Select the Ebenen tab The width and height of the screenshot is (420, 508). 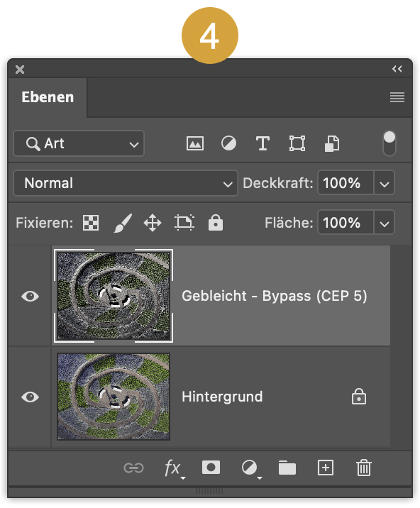(48, 97)
